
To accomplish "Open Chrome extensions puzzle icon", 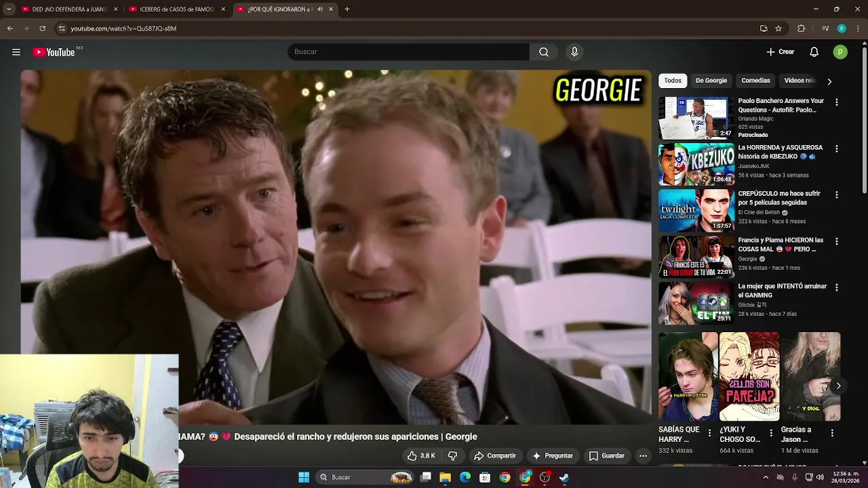I will click(801, 28).
